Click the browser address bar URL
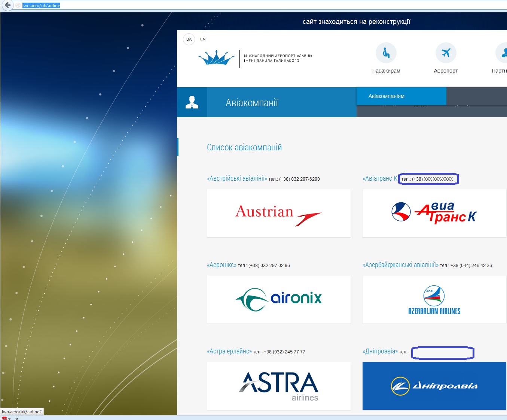The height and width of the screenshot is (420, 507). point(41,6)
